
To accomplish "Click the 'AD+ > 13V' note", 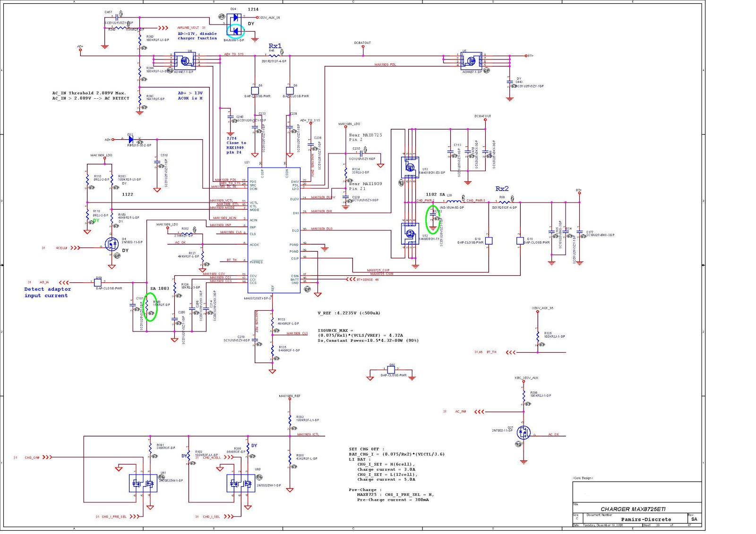I will click(190, 93).
